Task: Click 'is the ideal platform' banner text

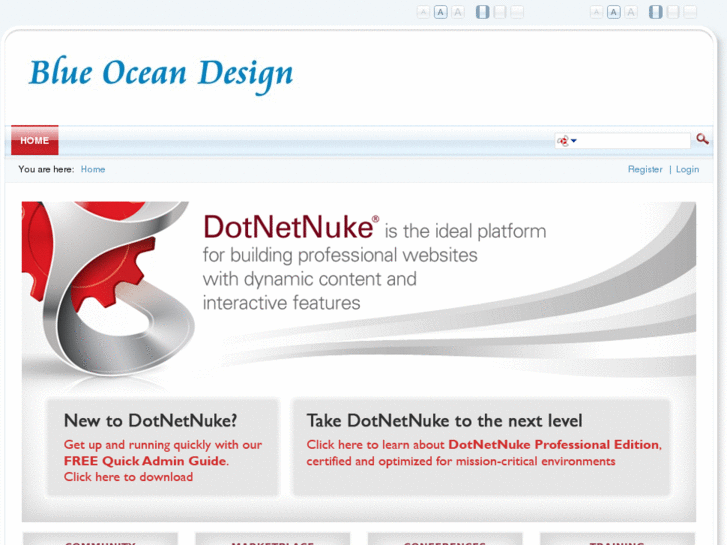Action: pos(466,231)
